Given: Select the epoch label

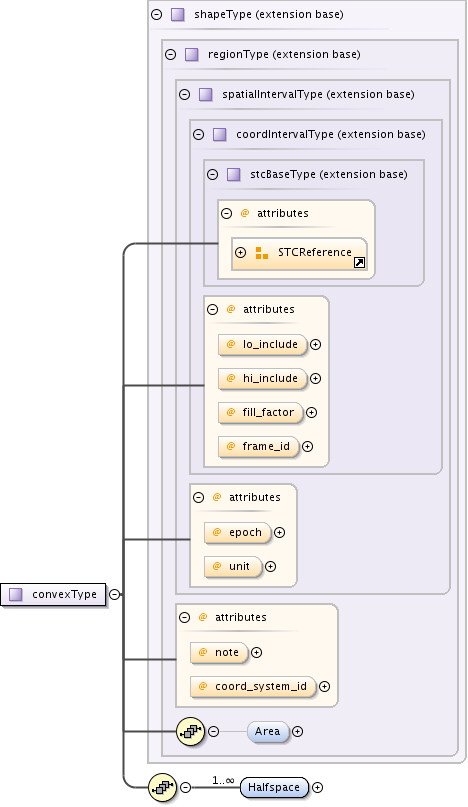Looking at the screenshot, I should pos(245,533).
